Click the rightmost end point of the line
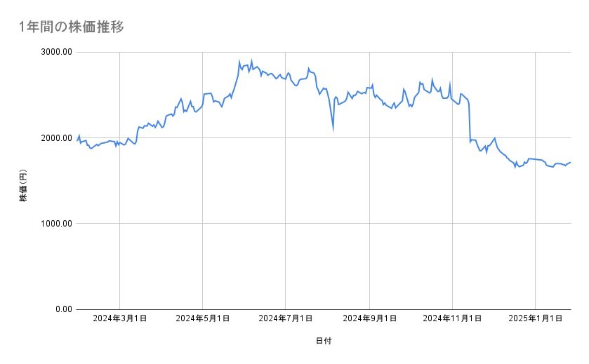This screenshot has width=589, height=364. point(570,162)
